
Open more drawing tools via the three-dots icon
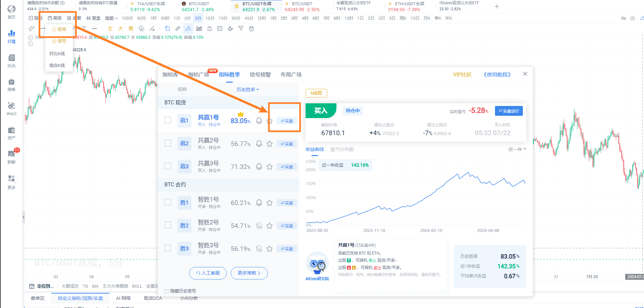pyautogui.click(x=95, y=29)
